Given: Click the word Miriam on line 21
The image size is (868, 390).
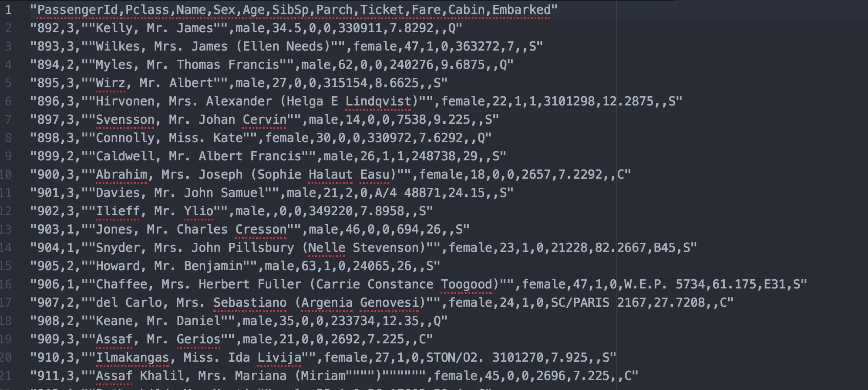Looking at the screenshot, I should point(323,376).
